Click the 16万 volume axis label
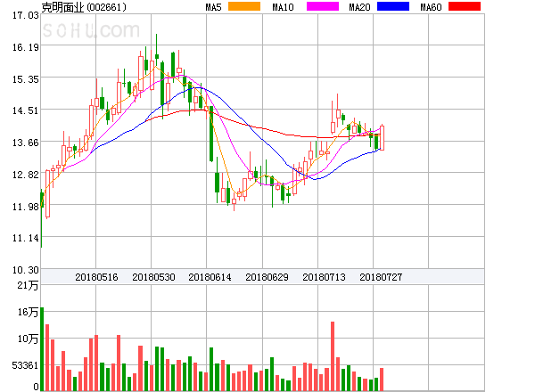535x392 pixels. pyautogui.click(x=28, y=312)
